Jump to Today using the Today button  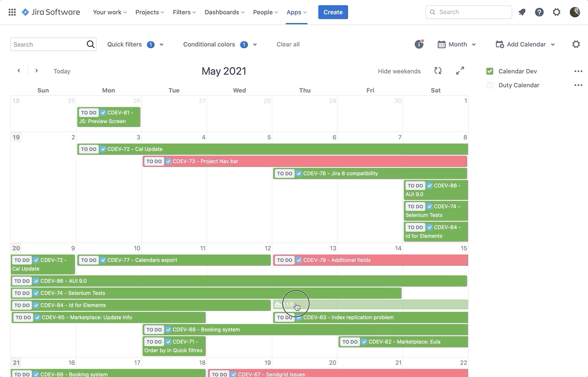pyautogui.click(x=62, y=71)
